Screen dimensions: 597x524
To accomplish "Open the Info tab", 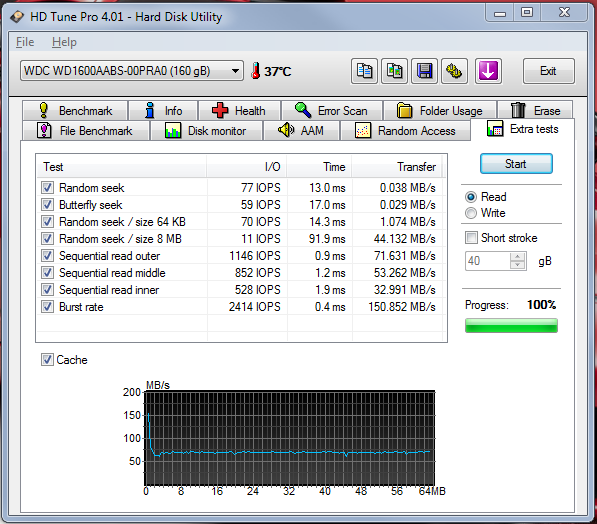I will (163, 111).
